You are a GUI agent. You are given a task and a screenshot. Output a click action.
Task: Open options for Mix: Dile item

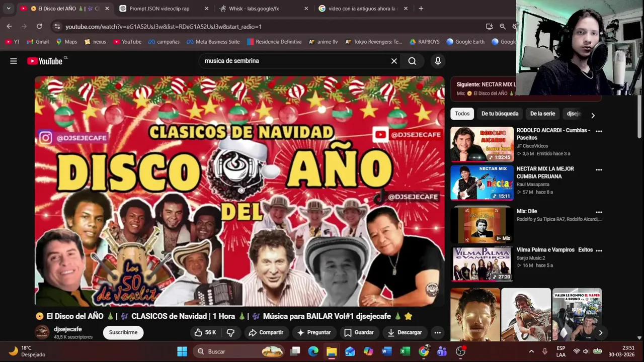click(x=599, y=212)
